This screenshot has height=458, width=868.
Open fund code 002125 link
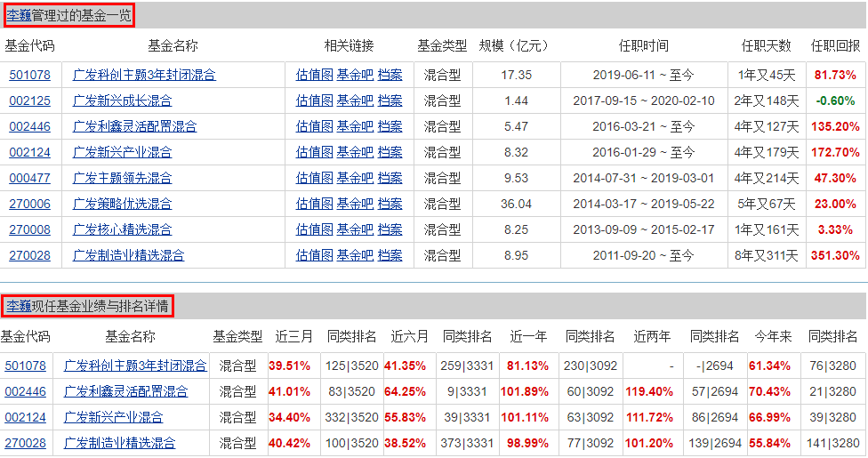[x=30, y=100]
